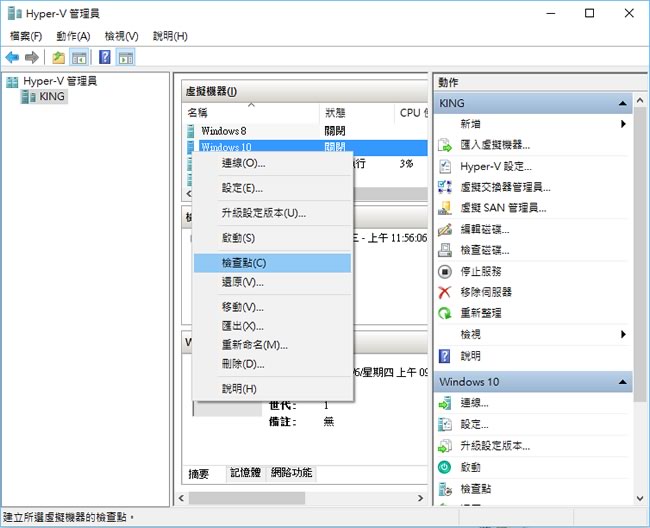
Task: Click the 虛擬 SAN 管理員 icon
Action: tap(445, 208)
